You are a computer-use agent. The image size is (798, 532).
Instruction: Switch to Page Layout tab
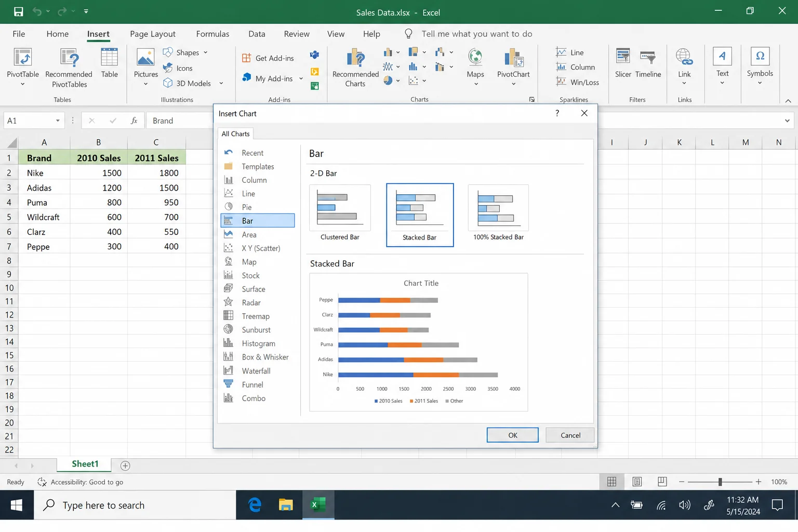[153, 34]
